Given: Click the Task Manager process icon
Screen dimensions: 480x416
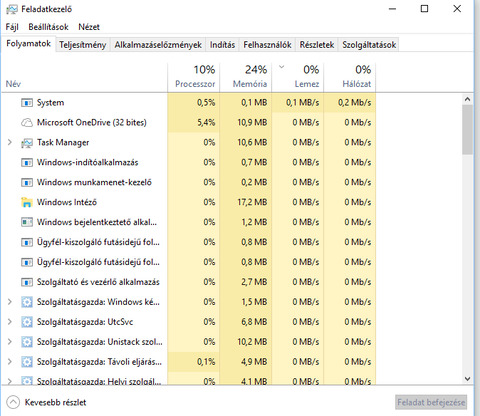Looking at the screenshot, I should pyautogui.click(x=27, y=143).
